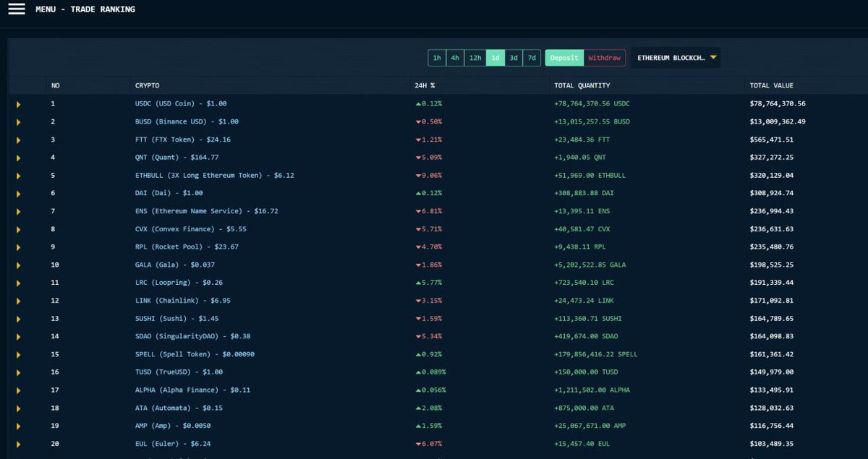Sort by TOTAL QUANTITY column header
The image size is (868, 459).
pos(582,85)
